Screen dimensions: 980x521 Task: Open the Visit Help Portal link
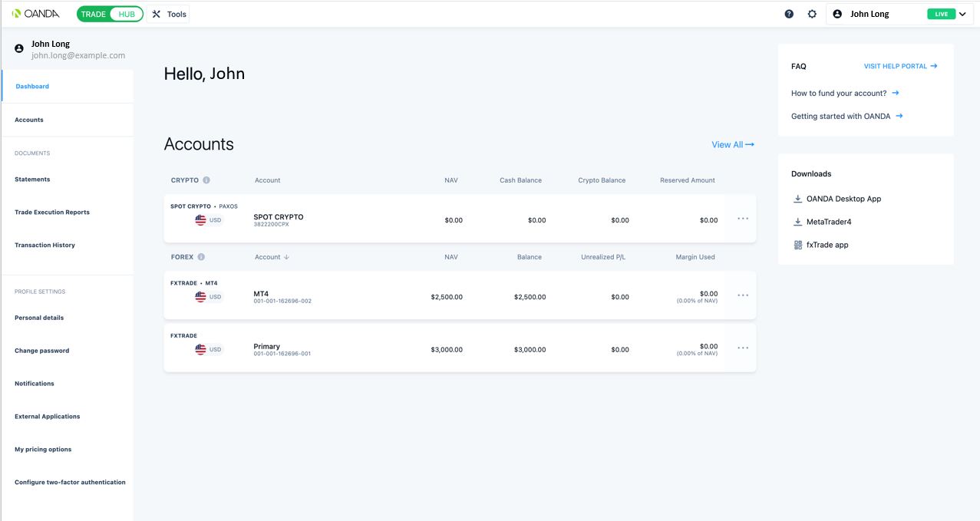(x=900, y=66)
